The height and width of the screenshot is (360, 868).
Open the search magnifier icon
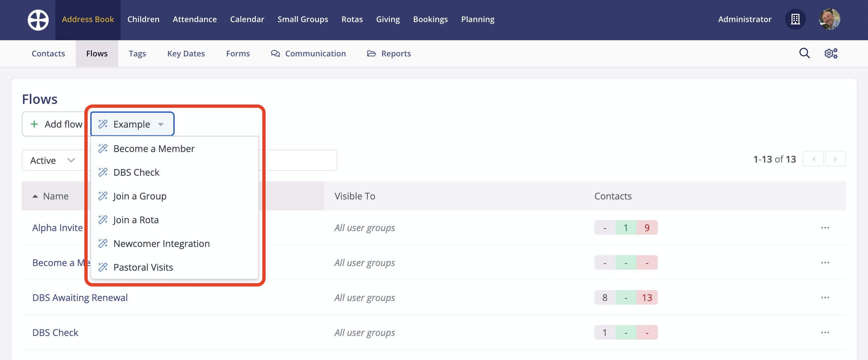pyautogui.click(x=804, y=53)
